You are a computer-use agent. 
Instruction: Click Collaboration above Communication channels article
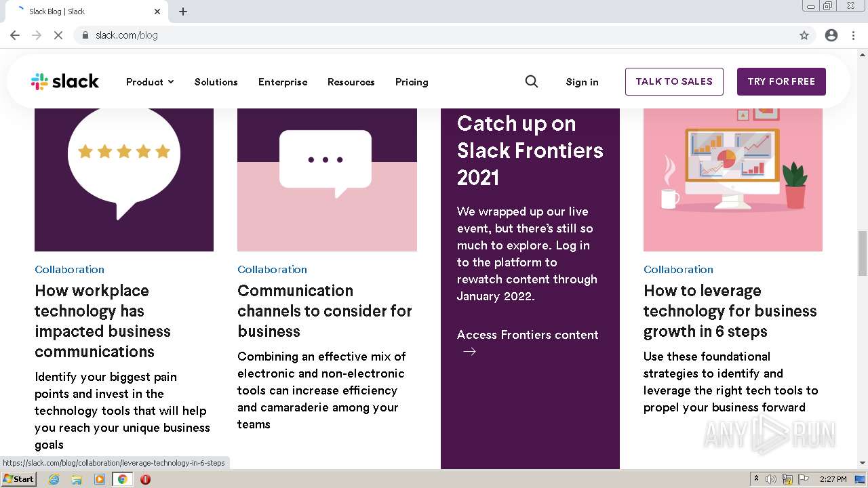tap(272, 269)
